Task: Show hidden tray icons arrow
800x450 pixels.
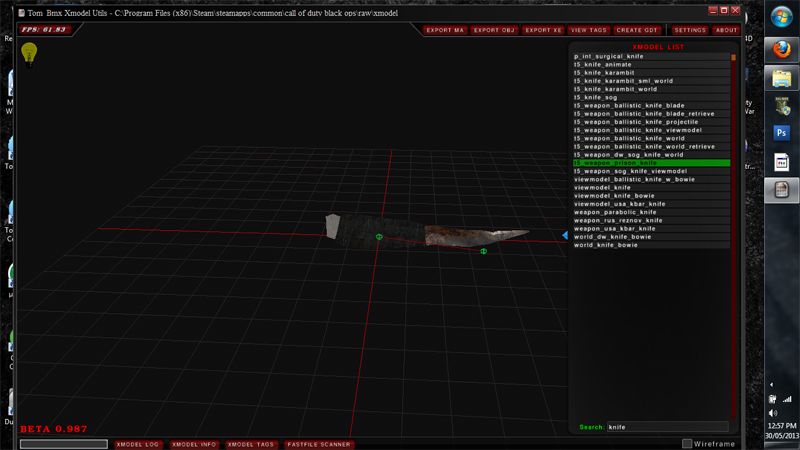Action: coord(771,385)
